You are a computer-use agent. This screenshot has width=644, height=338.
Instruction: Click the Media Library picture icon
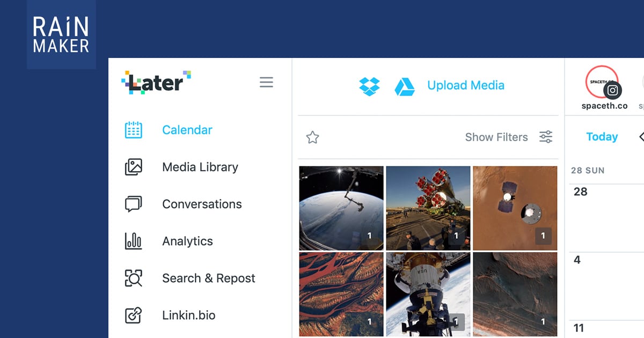[133, 167]
